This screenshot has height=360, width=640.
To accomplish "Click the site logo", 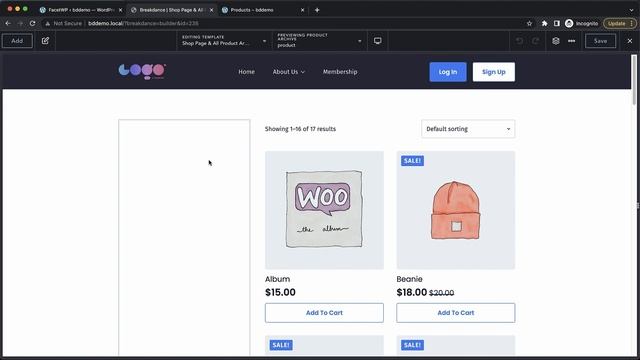I will 142,71.
